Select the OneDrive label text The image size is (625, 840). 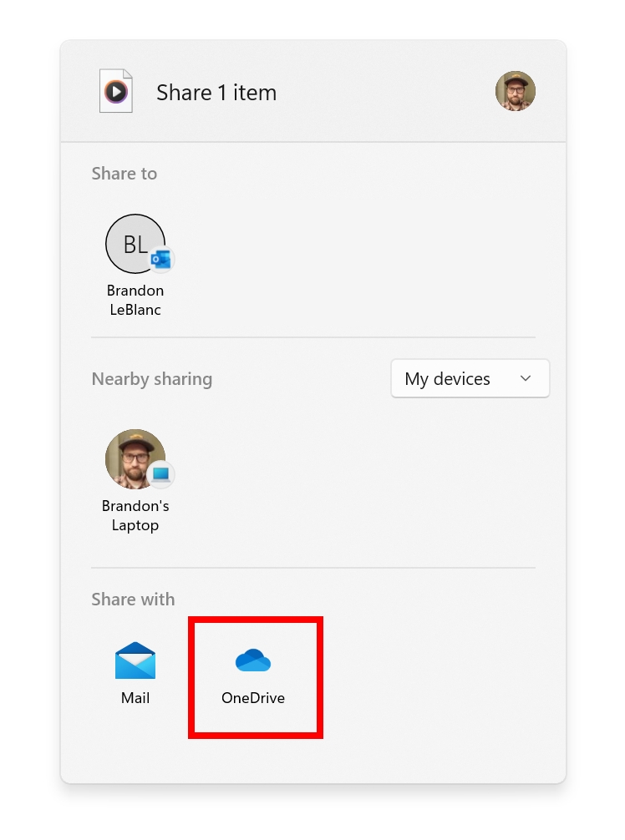[x=254, y=698]
